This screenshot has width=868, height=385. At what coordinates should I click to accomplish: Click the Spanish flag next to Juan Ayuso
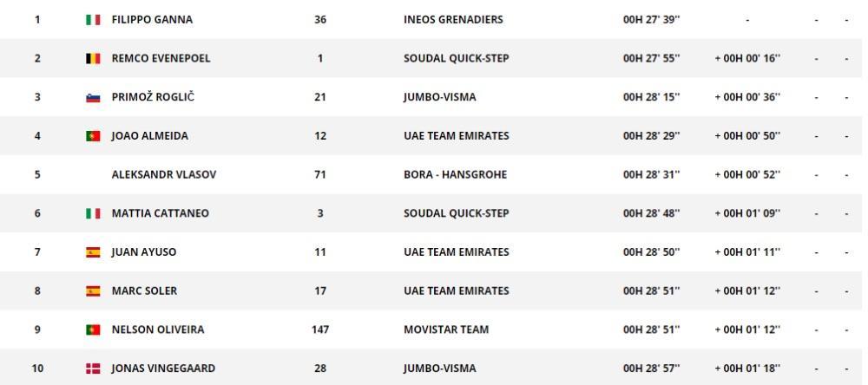pos(93,252)
